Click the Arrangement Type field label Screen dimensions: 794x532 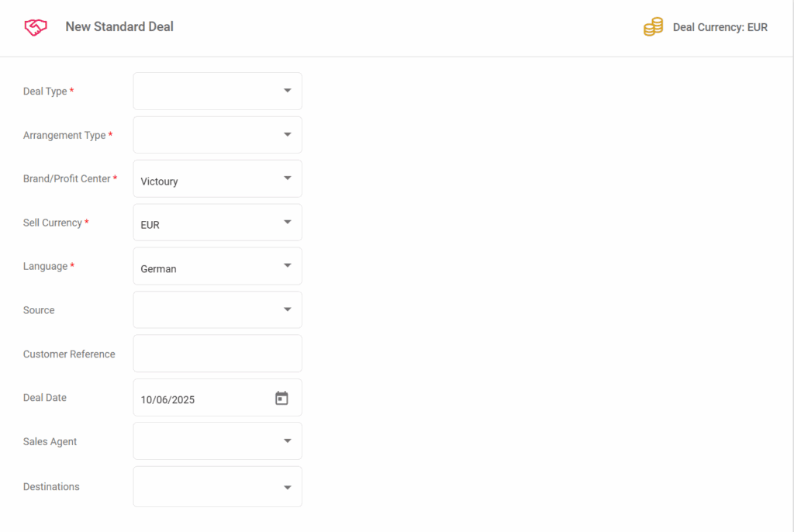[64, 135]
